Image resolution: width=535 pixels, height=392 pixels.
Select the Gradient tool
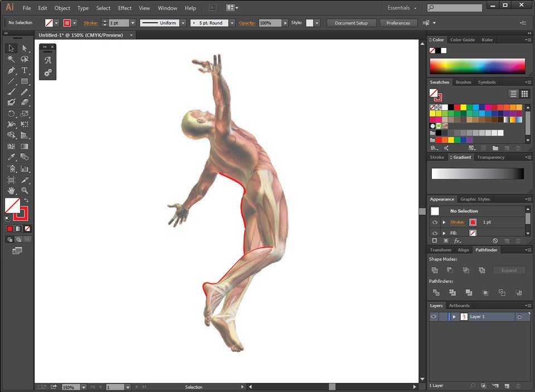pos(24,146)
